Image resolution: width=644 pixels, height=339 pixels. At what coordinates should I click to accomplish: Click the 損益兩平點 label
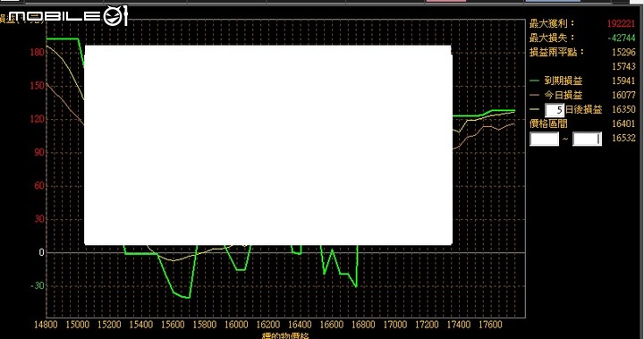click(x=556, y=52)
